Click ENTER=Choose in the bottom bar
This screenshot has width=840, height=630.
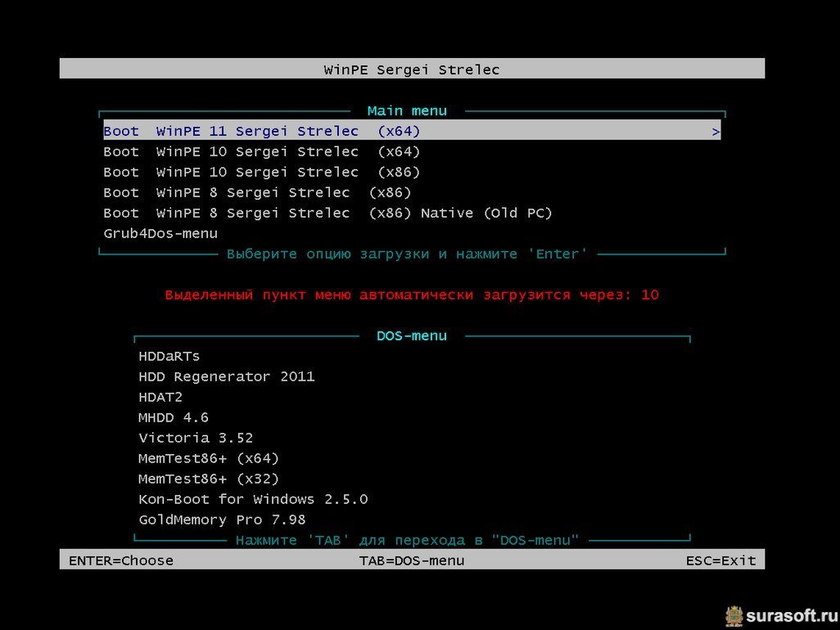coord(121,560)
